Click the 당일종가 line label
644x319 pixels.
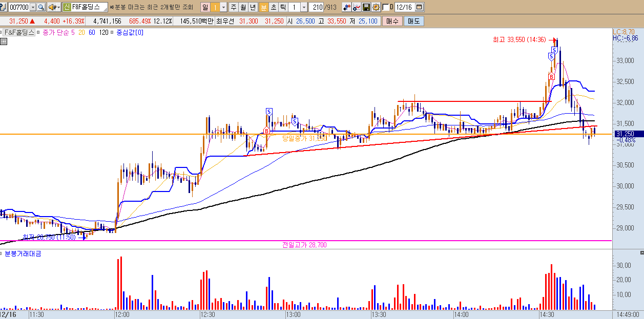tap(304, 138)
